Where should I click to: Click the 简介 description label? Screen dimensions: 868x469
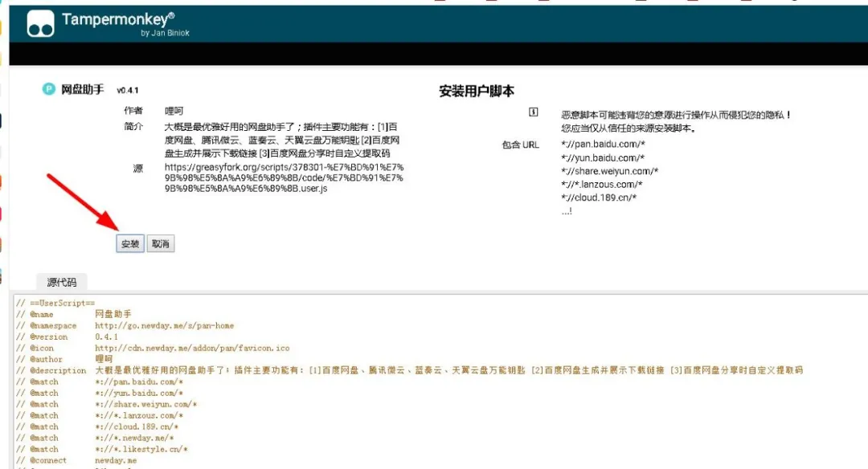133,127
